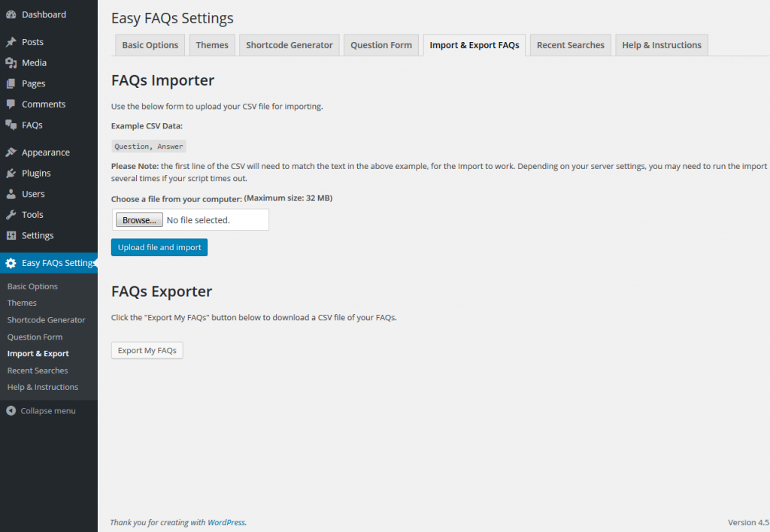Click the Dashboard gauge icon
The height and width of the screenshot is (532, 770).
pyautogui.click(x=11, y=14)
